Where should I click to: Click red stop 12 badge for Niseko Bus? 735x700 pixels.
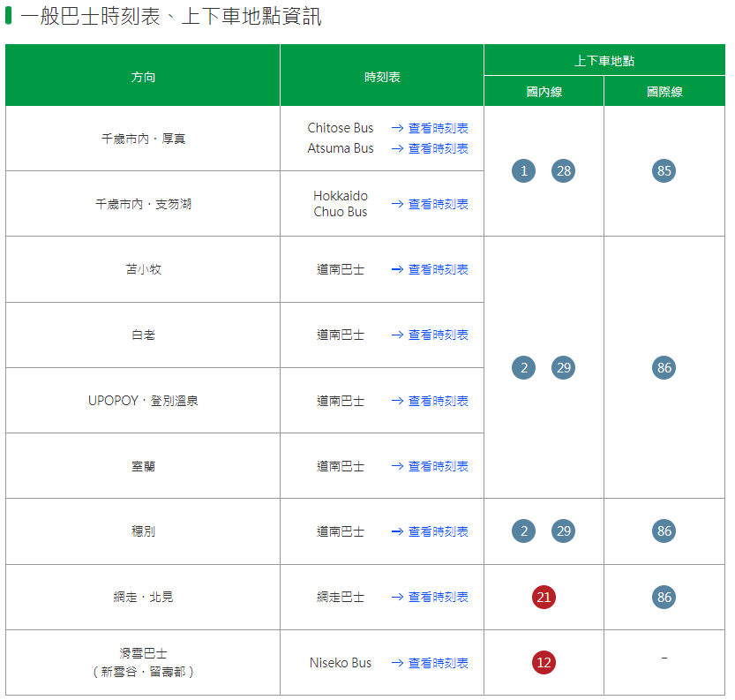pos(544,663)
